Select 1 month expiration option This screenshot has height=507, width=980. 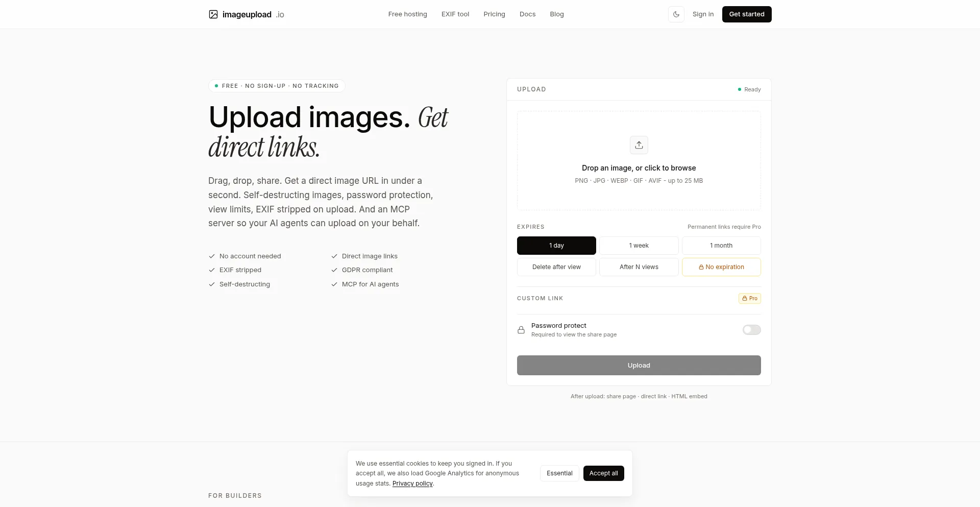pyautogui.click(x=721, y=246)
